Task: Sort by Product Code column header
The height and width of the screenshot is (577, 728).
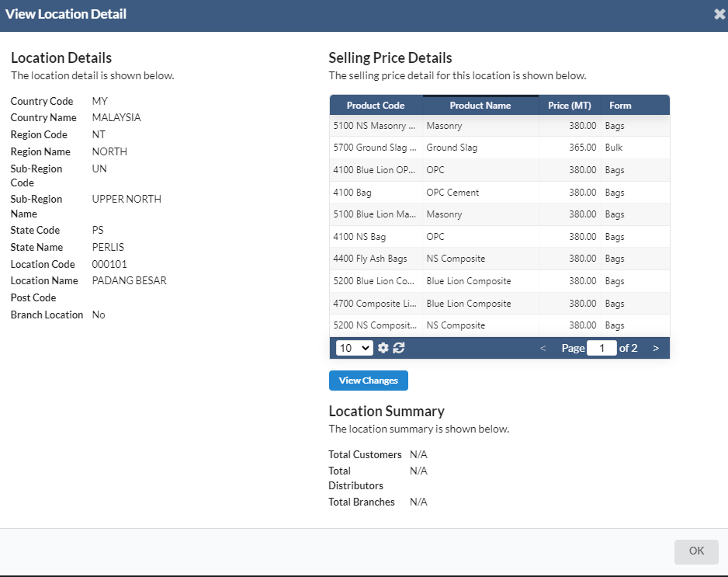Action: [x=376, y=106]
